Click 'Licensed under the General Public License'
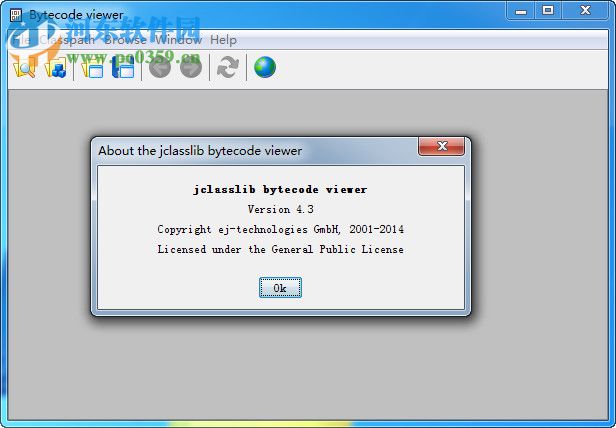This screenshot has height=428, width=616. 280,249
